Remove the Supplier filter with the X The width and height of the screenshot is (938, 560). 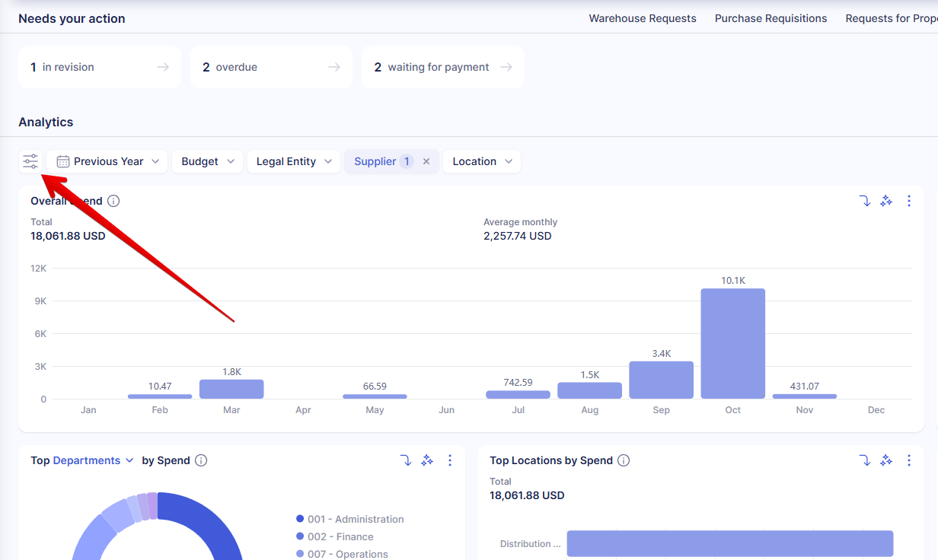tap(426, 161)
